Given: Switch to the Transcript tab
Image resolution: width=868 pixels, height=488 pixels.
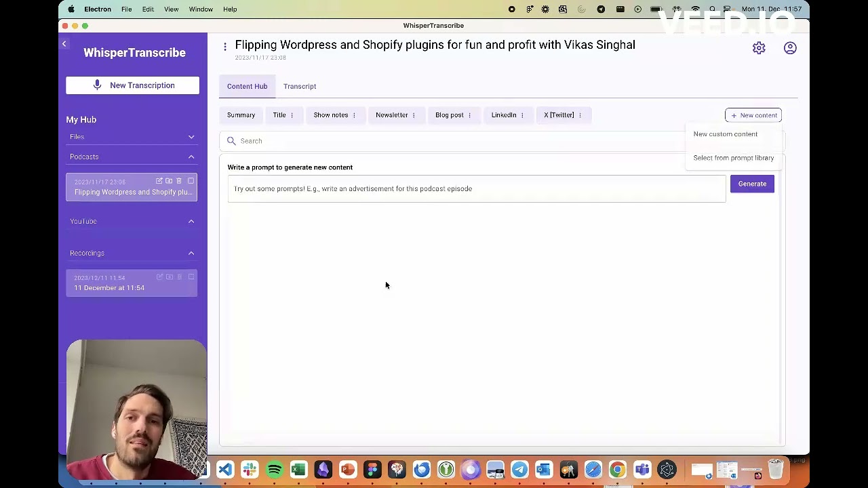Looking at the screenshot, I should [300, 86].
